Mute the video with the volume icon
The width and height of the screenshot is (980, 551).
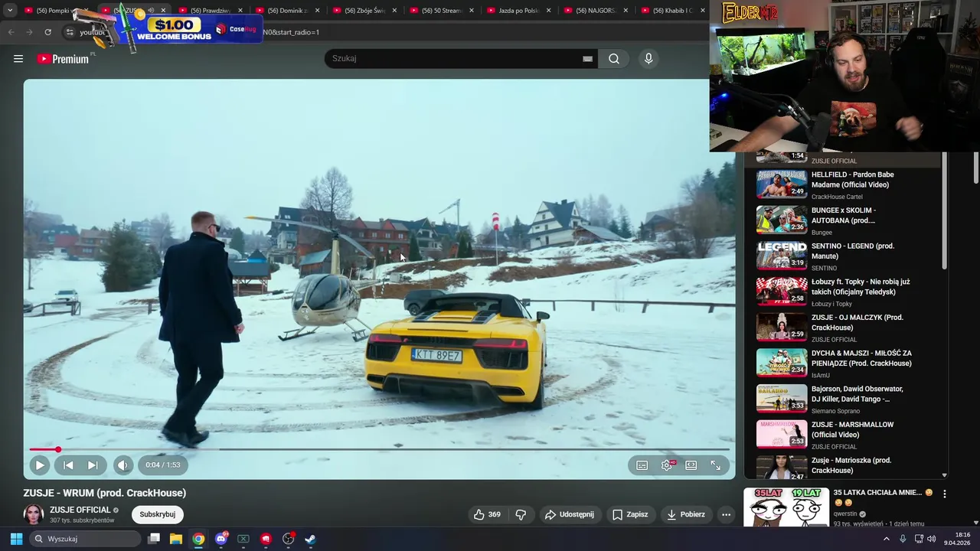coord(122,465)
